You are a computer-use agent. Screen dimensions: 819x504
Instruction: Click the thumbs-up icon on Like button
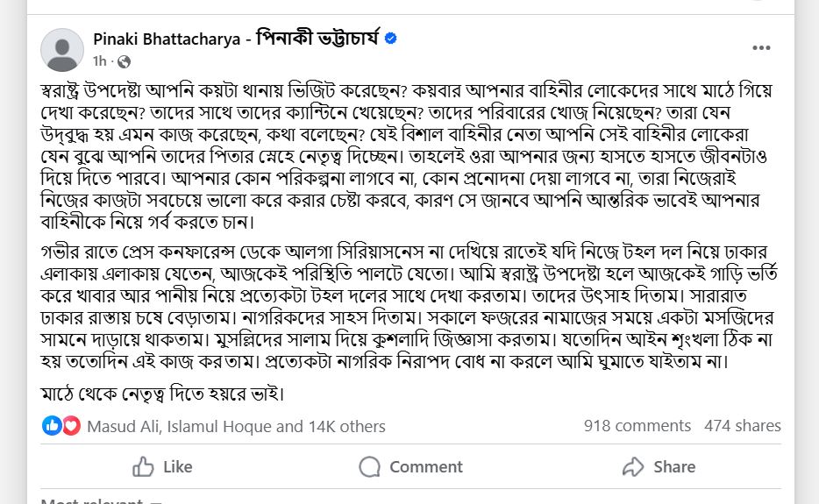pos(143,466)
